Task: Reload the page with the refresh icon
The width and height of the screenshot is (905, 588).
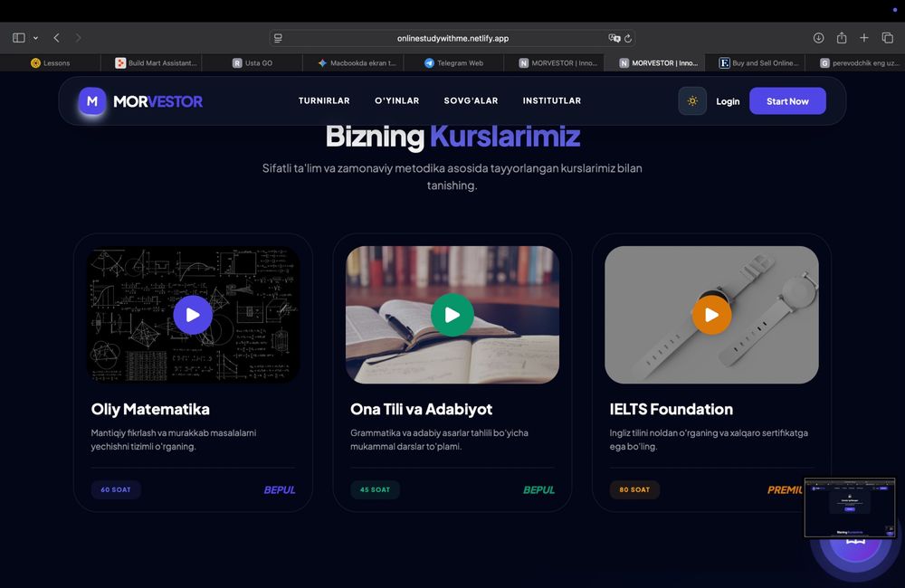Action: click(x=628, y=38)
